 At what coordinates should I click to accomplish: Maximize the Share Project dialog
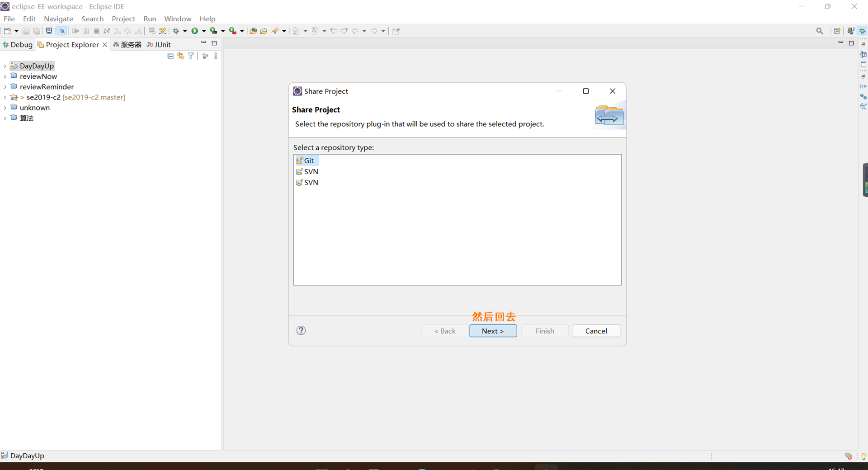tap(586, 91)
